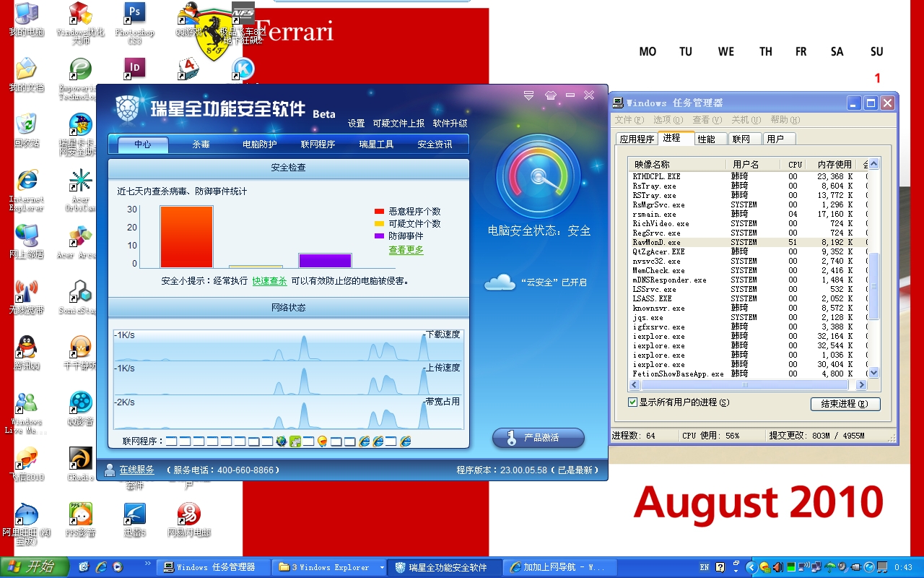Open the 千千静听 desktop shortcut
Viewport: 924px width, 578px height.
(x=80, y=351)
